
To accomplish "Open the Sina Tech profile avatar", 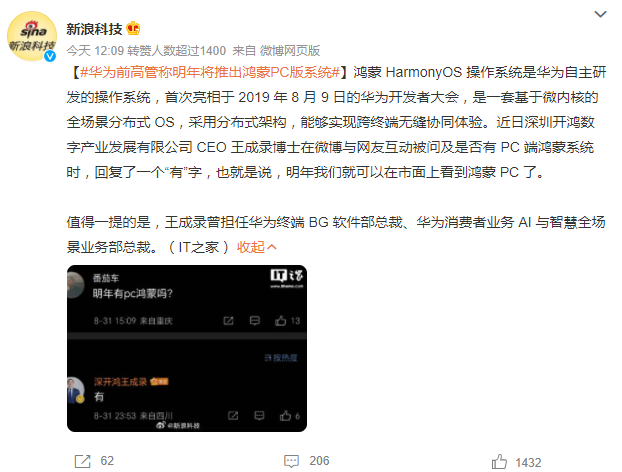I will coord(32,36).
